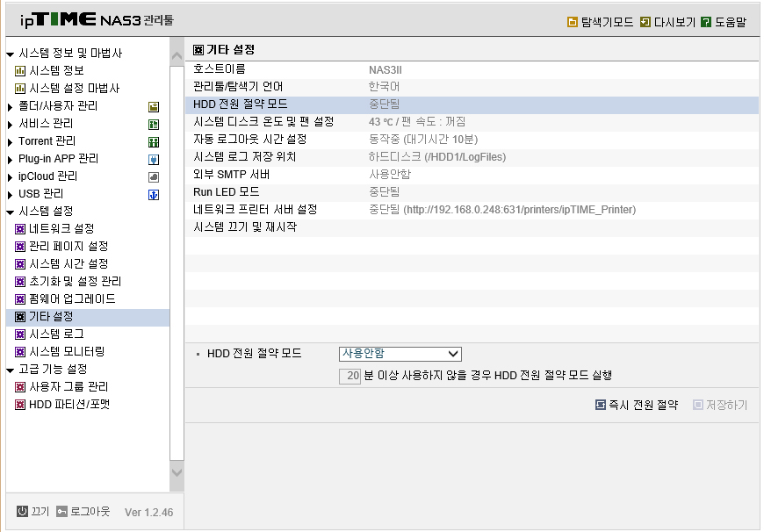This screenshot has height=532, width=764.
Task: Click icon beside 시스템 모니터링
Action: pos(20,352)
